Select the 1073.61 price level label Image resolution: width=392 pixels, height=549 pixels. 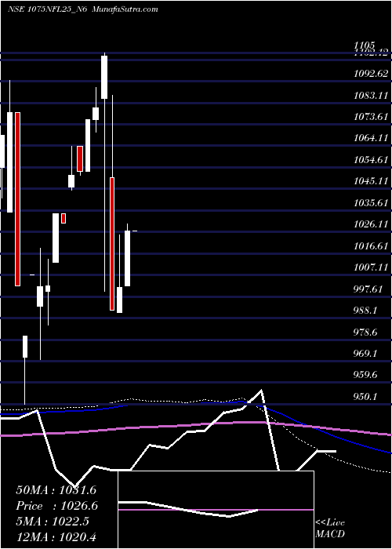click(371, 117)
